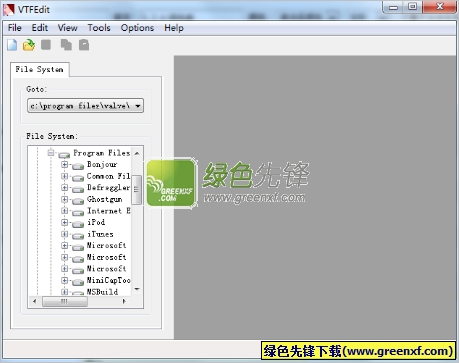Image resolution: width=459 pixels, height=363 pixels.
Task: Click the VTFEdit title bar app icon
Action: tap(9, 9)
